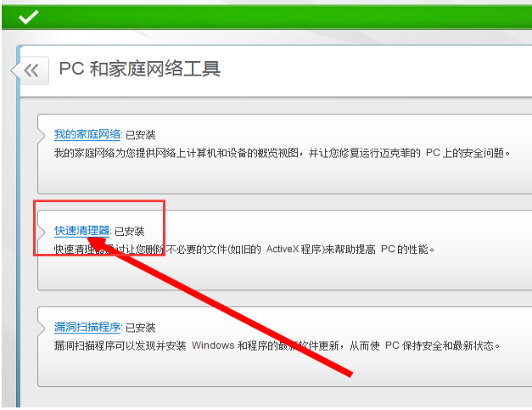The height and width of the screenshot is (410, 532).
Task: Click 已安装 status next to 快速清理器
Action: click(130, 231)
